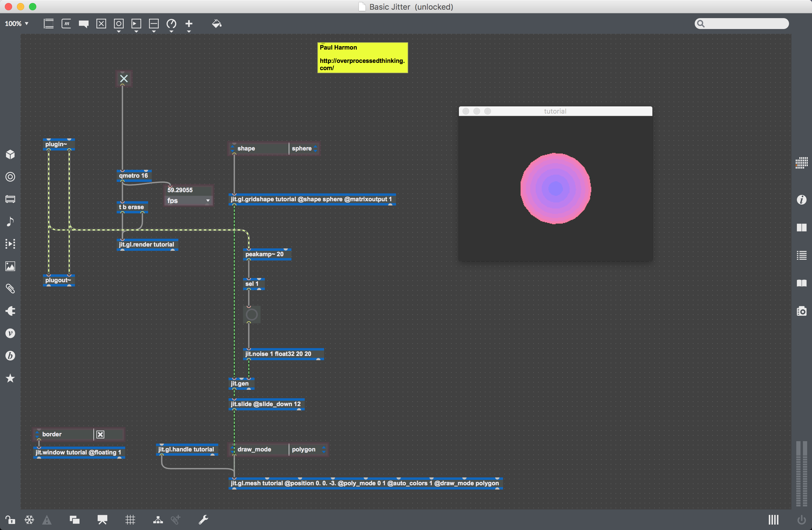Screen dimensions: 812x530
Task: Freeze the patch using the snowflake icon
Action: pos(29,520)
